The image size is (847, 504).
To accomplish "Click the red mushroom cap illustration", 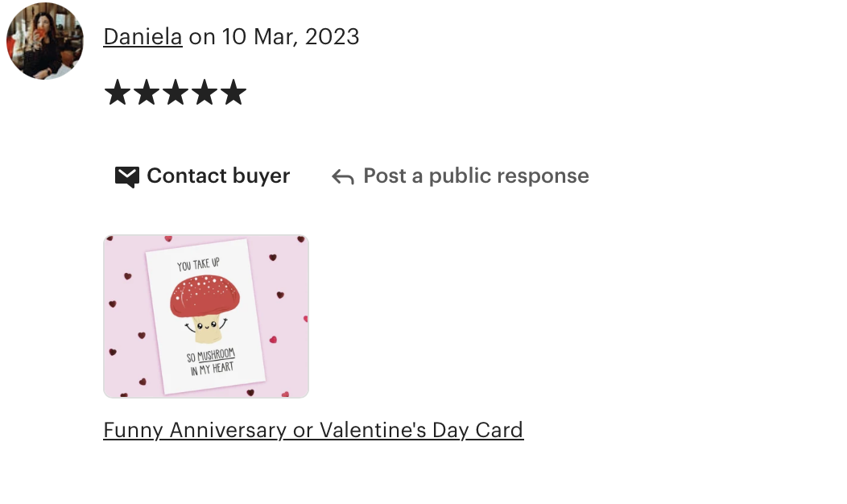I will coord(205,295).
